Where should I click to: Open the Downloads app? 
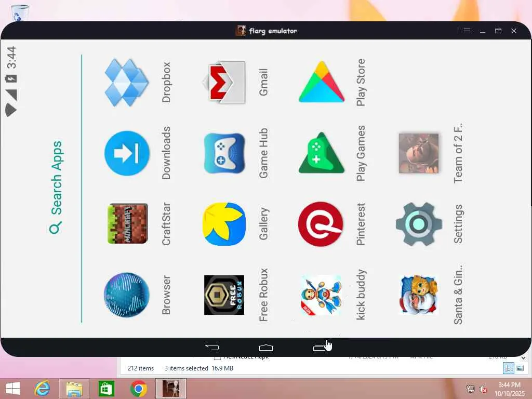127,153
